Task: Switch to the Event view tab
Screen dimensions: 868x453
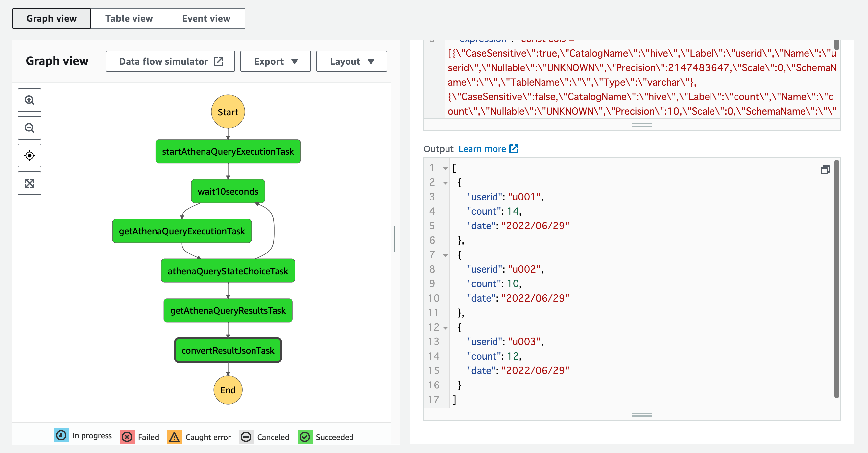Action: pos(206,18)
